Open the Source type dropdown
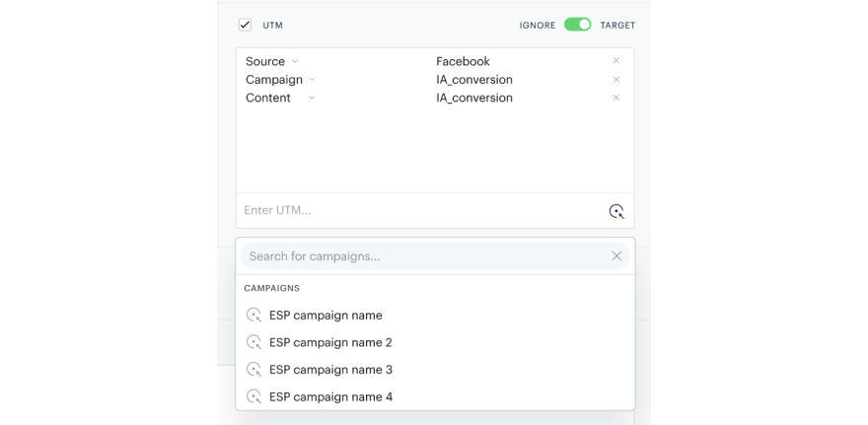 tap(295, 61)
